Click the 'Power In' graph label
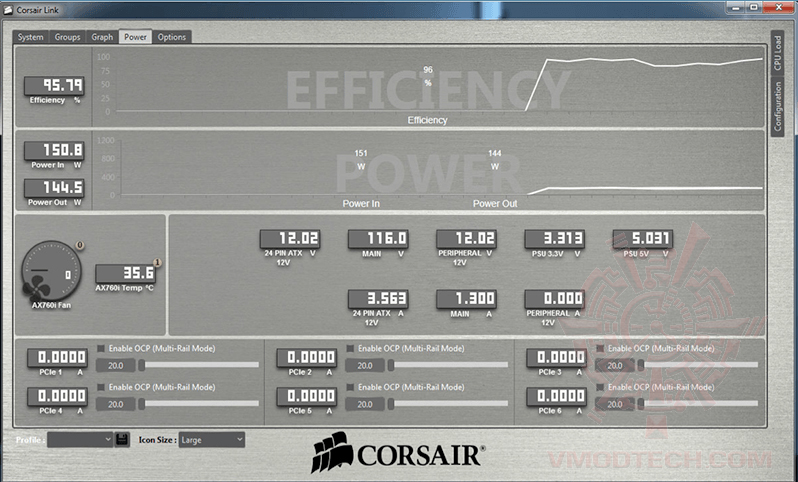 click(361, 204)
